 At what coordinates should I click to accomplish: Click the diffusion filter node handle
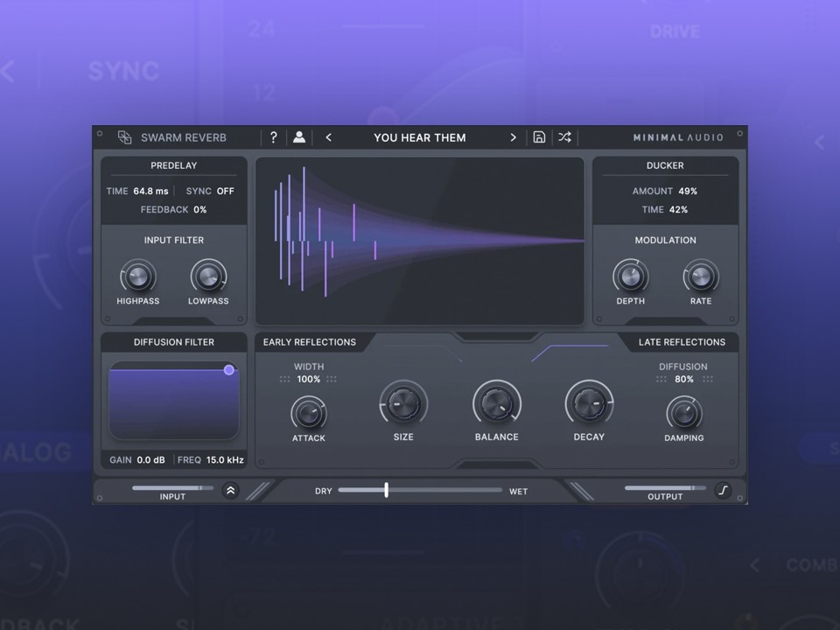point(228,369)
